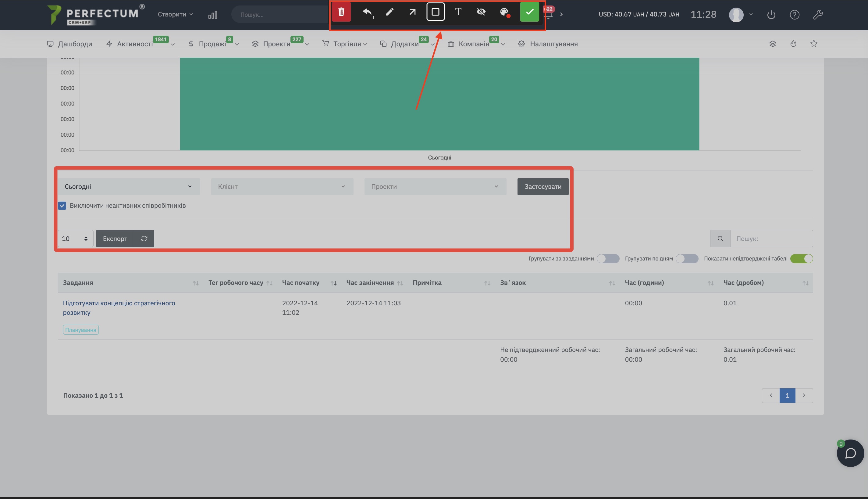
Task: Uncheck exclude inactive employees checkbox
Action: coord(62,206)
